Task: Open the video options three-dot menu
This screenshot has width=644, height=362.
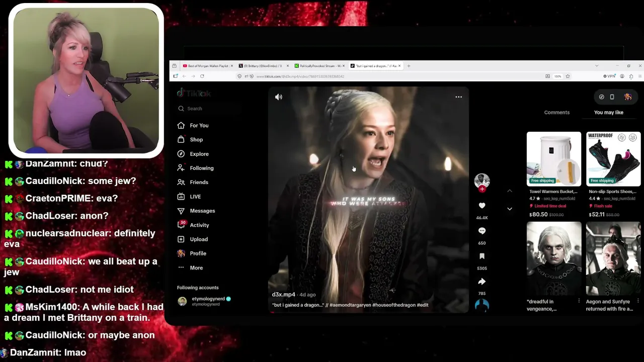Action: (x=458, y=97)
